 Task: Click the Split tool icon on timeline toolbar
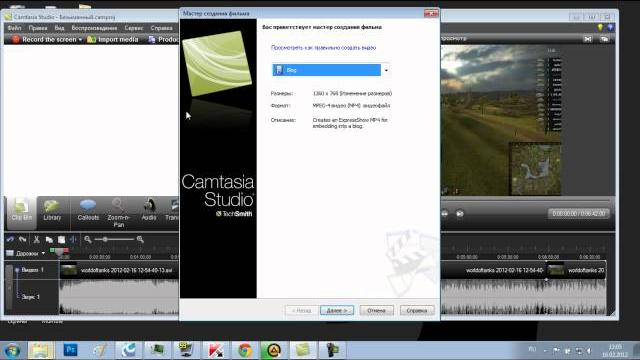[x=73, y=240]
